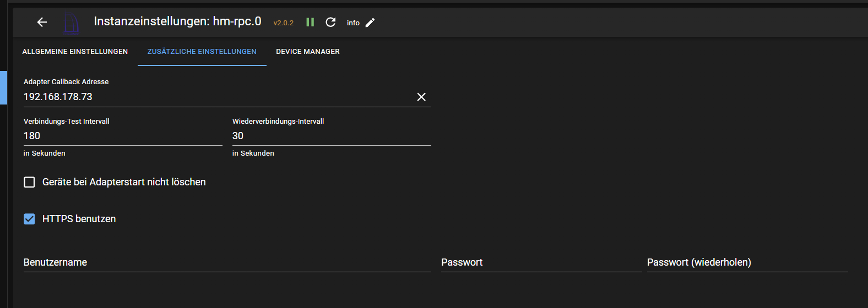Select the Passwort input field
The height and width of the screenshot is (308, 868).
[x=541, y=263]
